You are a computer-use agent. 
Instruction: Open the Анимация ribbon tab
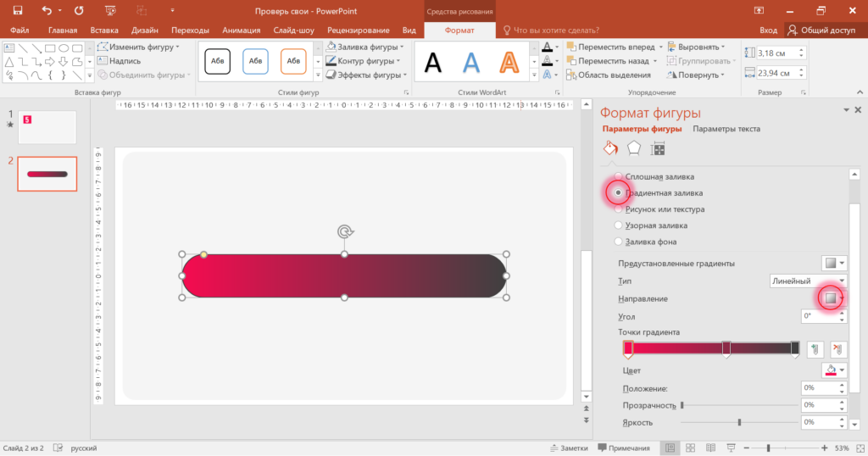242,30
